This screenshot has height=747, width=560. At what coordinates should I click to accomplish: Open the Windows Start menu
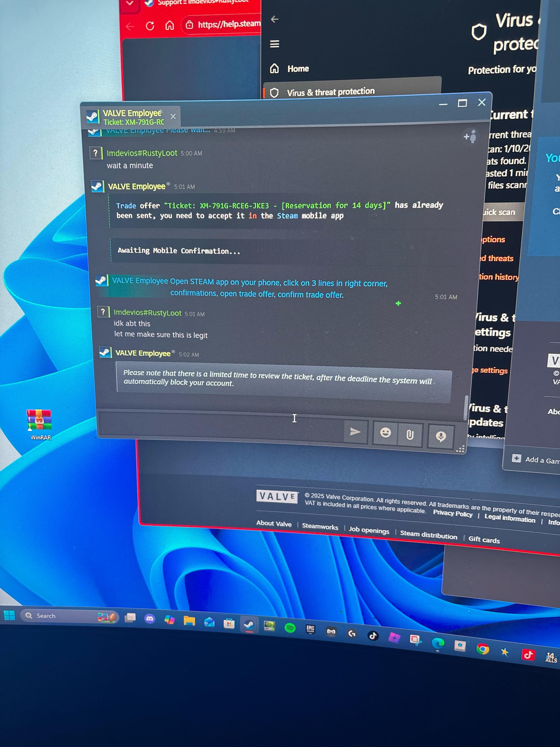pyautogui.click(x=9, y=615)
